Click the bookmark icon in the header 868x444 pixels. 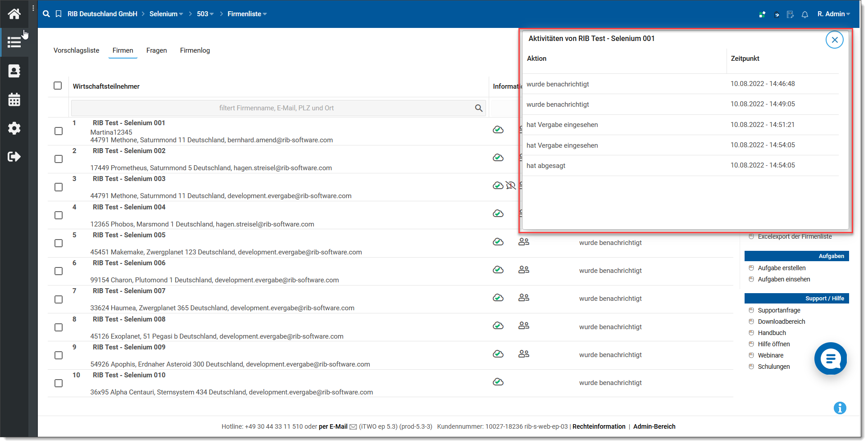point(59,14)
